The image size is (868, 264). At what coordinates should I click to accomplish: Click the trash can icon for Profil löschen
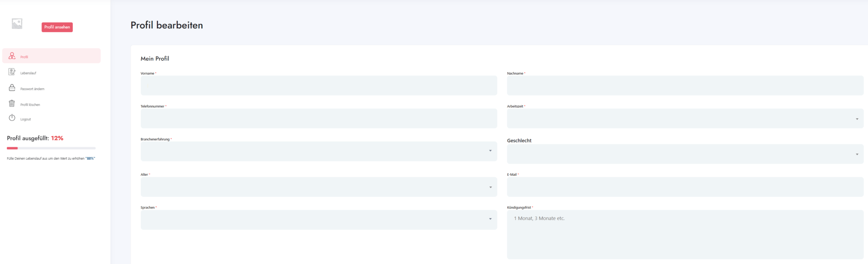12,103
